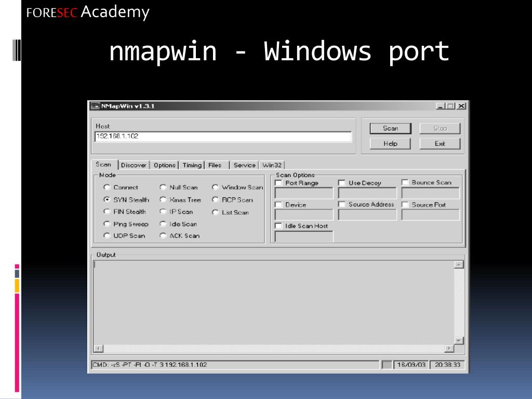Viewport: 532px width, 399px height.
Task: Enable the Use Decoy checkbox
Action: [342, 183]
